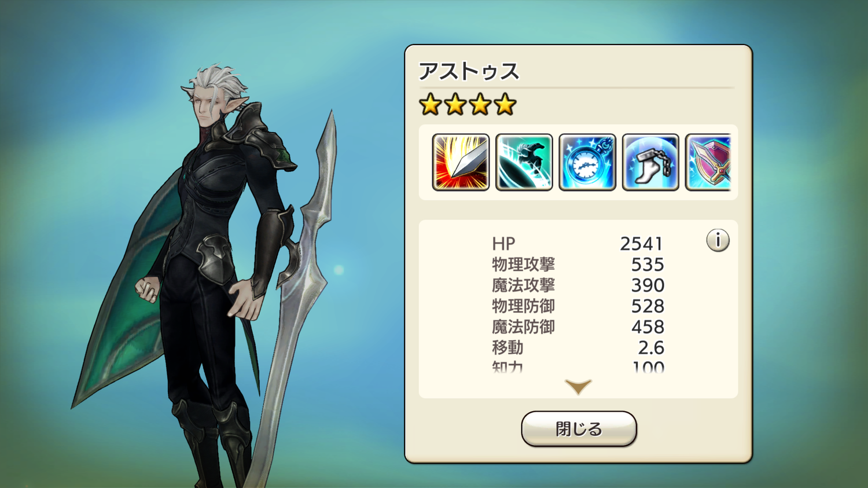Click the partially visible 知力 stat row
The height and width of the screenshot is (488, 868).
point(578,366)
